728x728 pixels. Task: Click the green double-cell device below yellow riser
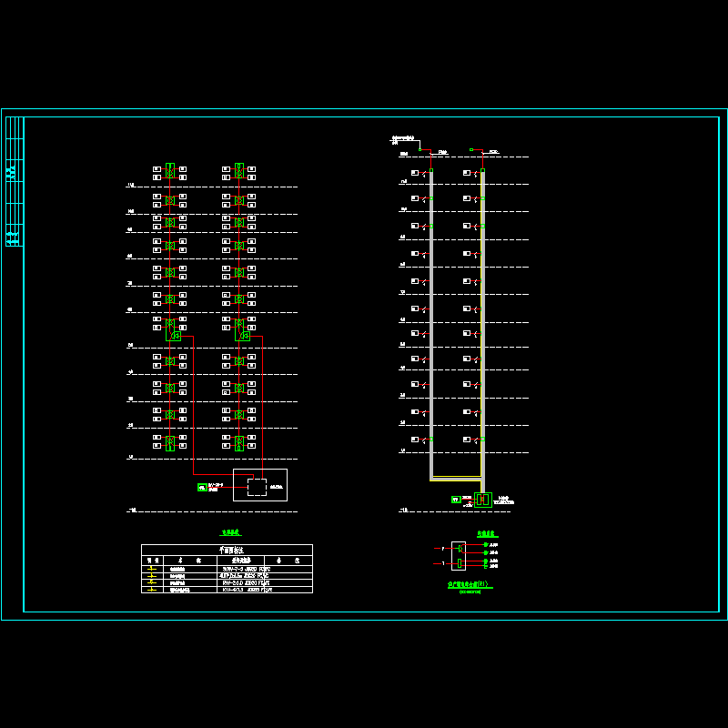[x=483, y=500]
